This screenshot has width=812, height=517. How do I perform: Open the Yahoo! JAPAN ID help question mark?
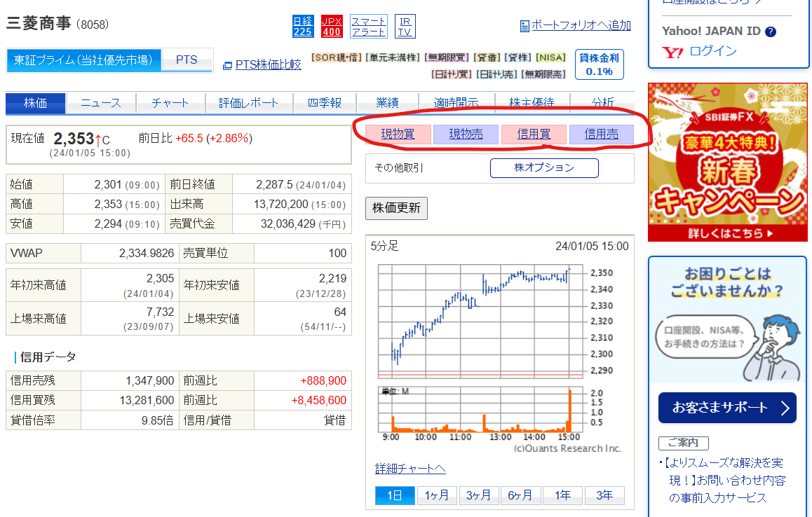771,31
